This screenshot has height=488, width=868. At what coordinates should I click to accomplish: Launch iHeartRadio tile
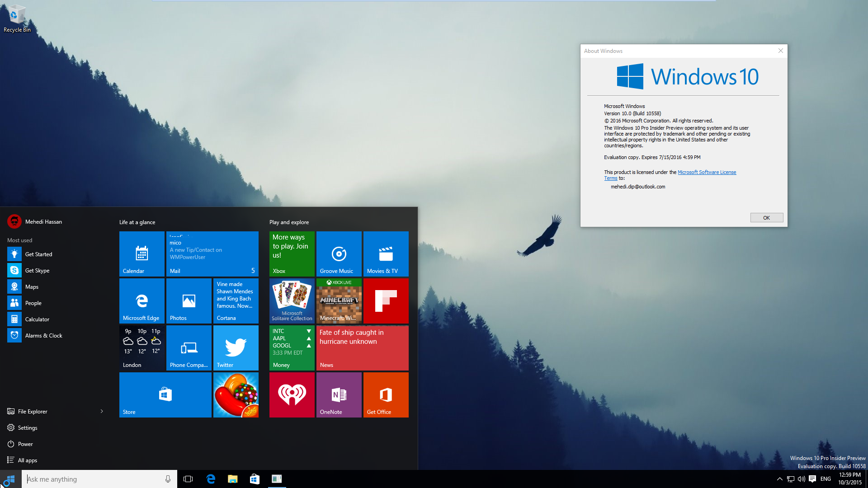tap(292, 394)
